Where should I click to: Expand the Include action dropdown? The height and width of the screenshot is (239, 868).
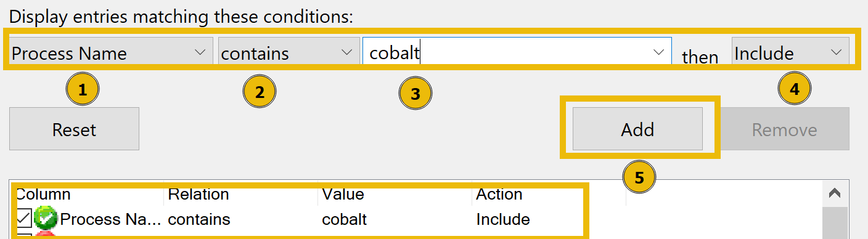pyautogui.click(x=790, y=52)
